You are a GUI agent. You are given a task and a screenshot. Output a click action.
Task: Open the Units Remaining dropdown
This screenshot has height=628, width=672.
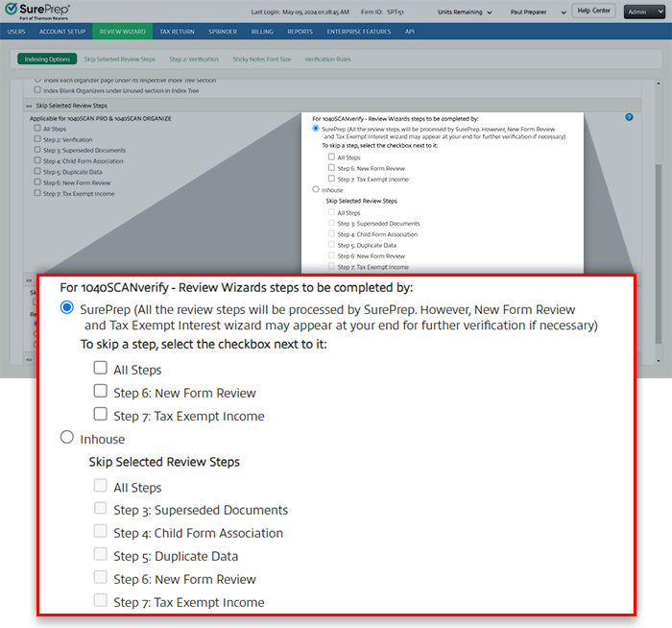click(466, 12)
